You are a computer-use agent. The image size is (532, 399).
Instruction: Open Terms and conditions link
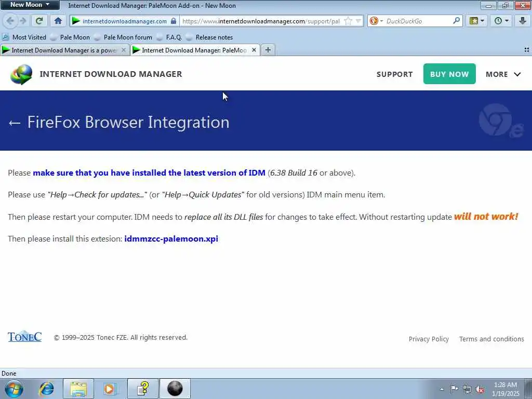[x=491, y=339]
